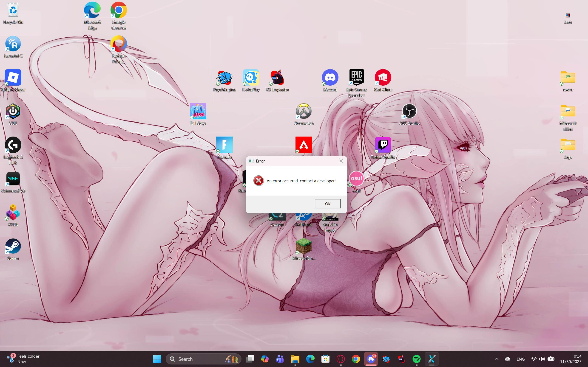
Task: Open the Feels colder weather widget
Action: tap(23, 359)
